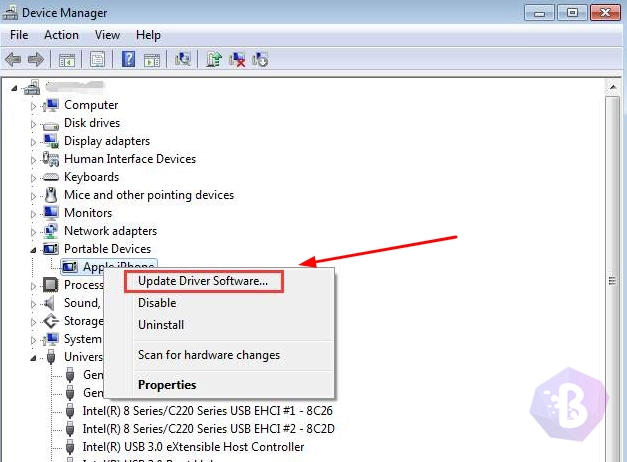Choose Uninstall in the context menu
627x462 pixels.
[161, 325]
